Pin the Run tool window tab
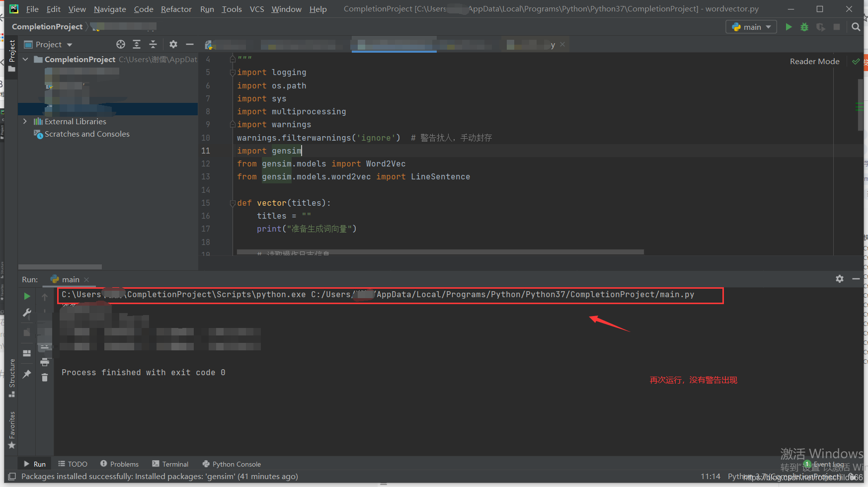868x487 pixels. [27, 374]
